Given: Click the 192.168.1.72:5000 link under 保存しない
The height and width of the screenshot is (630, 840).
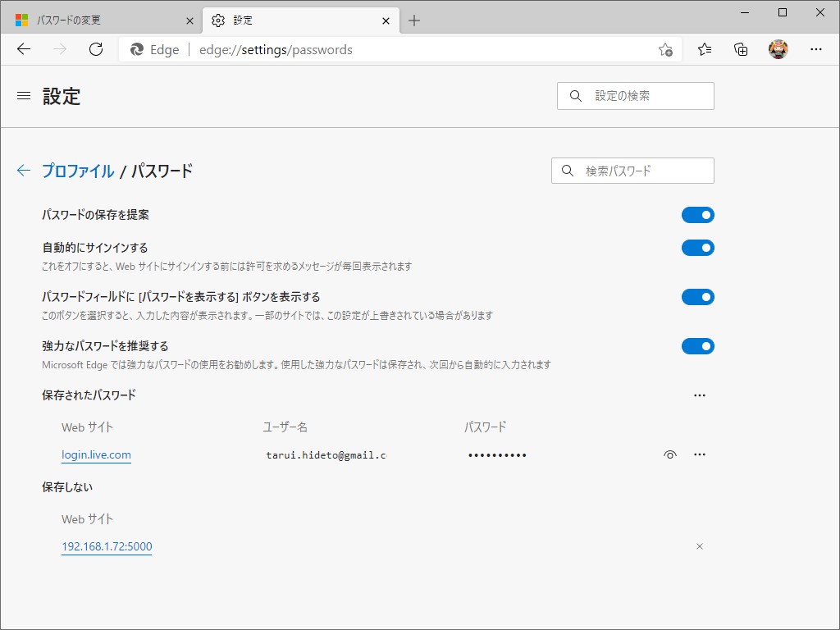Looking at the screenshot, I should [x=106, y=546].
